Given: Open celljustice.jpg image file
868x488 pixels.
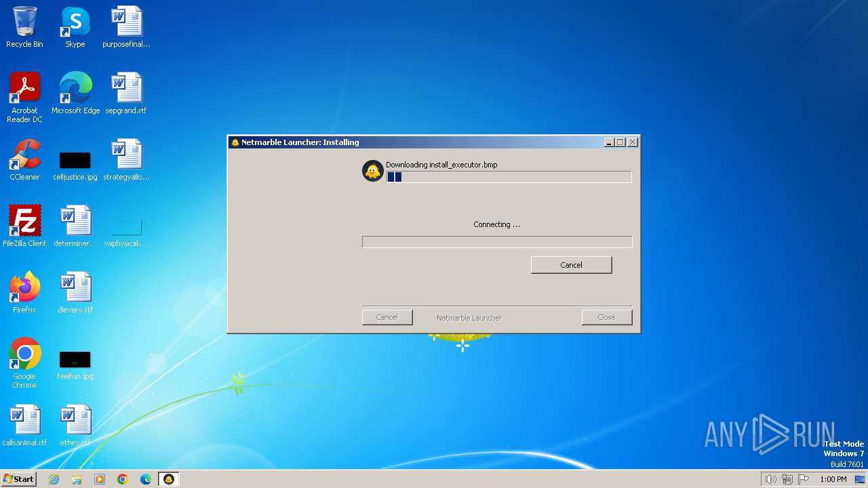Looking at the screenshot, I should (75, 166).
